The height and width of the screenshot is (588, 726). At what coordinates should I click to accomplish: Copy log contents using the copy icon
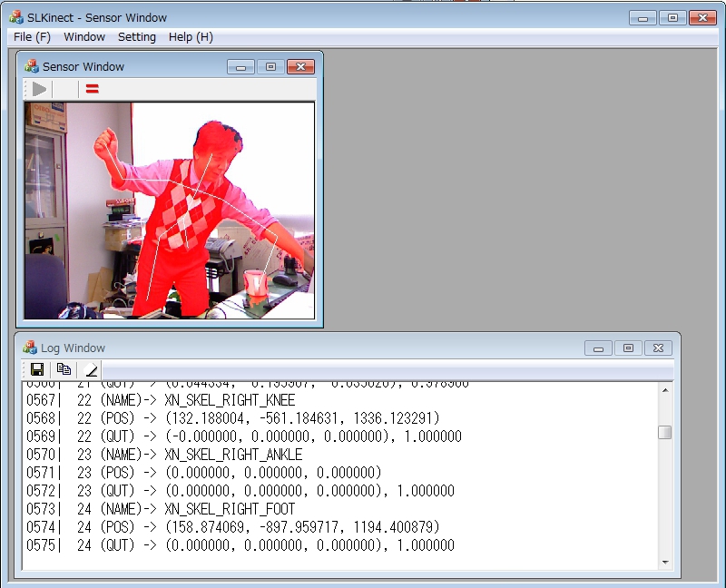point(64,369)
